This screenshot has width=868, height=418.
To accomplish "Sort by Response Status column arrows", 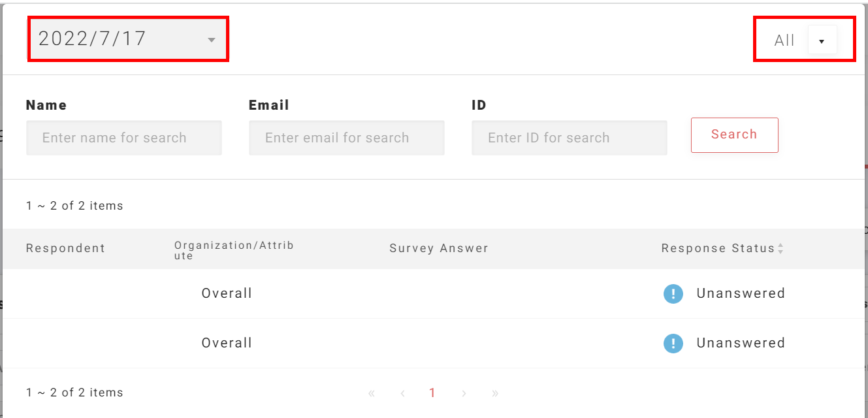I will (x=780, y=249).
